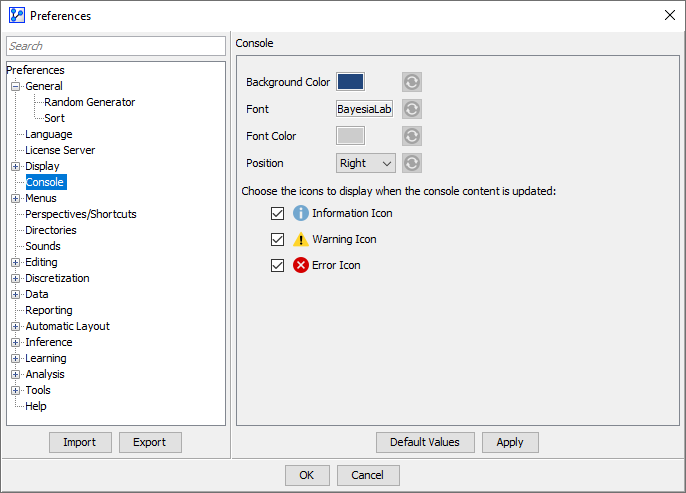Click the Export button
Image resolution: width=686 pixels, height=493 pixels.
pos(150,442)
